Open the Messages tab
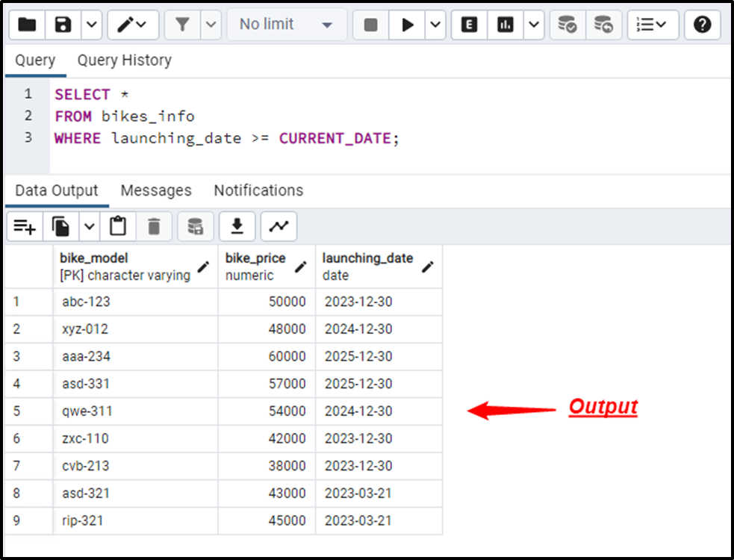734x560 pixels. point(156,190)
